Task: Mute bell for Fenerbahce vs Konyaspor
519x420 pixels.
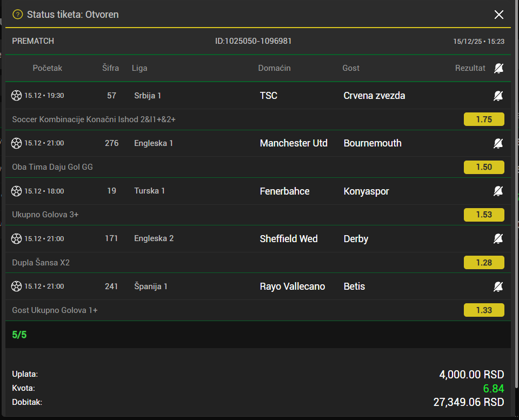Action: tap(498, 191)
